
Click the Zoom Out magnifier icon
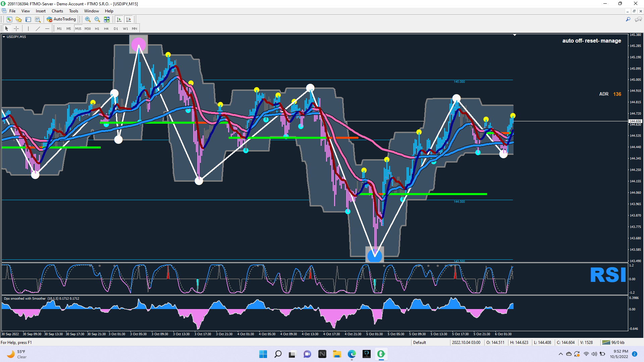[97, 19]
